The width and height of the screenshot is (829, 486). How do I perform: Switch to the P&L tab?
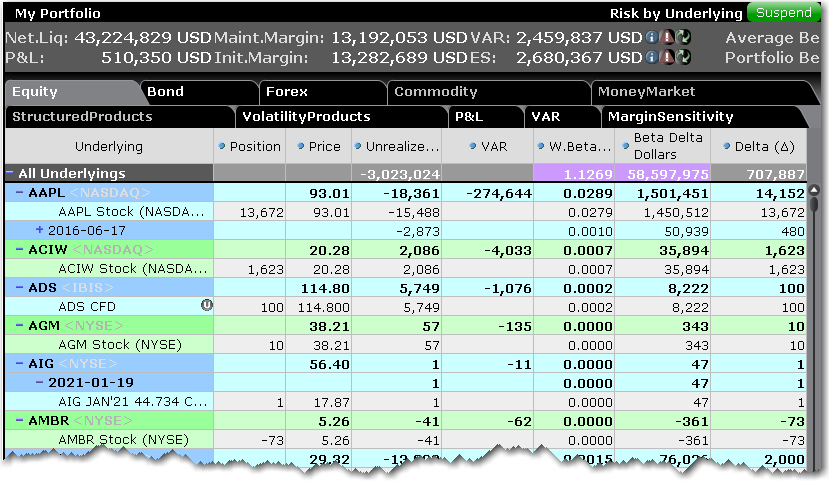point(486,117)
